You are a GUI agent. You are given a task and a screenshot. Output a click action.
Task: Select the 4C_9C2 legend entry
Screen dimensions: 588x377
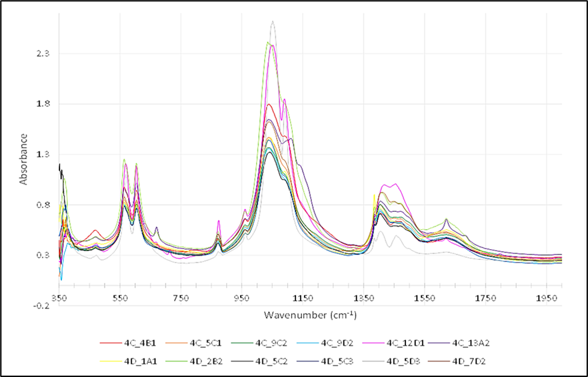(271, 343)
